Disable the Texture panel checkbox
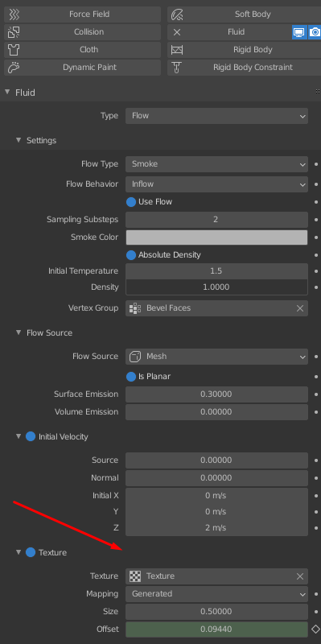 pos(31,552)
